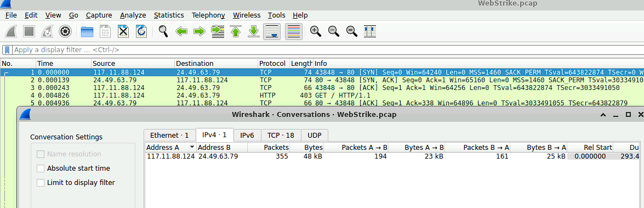
Task: Sort by Bytes B → A column
Action: [x=538, y=147]
